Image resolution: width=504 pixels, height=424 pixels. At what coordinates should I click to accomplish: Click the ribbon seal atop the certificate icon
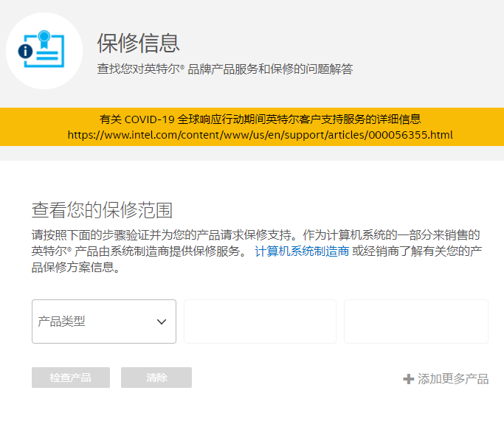click(44, 38)
